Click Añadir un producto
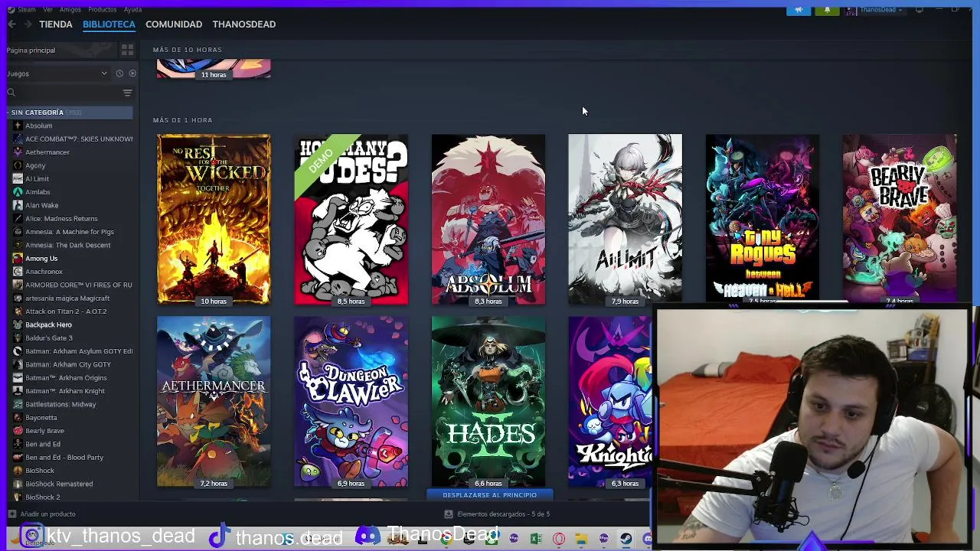The image size is (980, 551). coord(47,514)
